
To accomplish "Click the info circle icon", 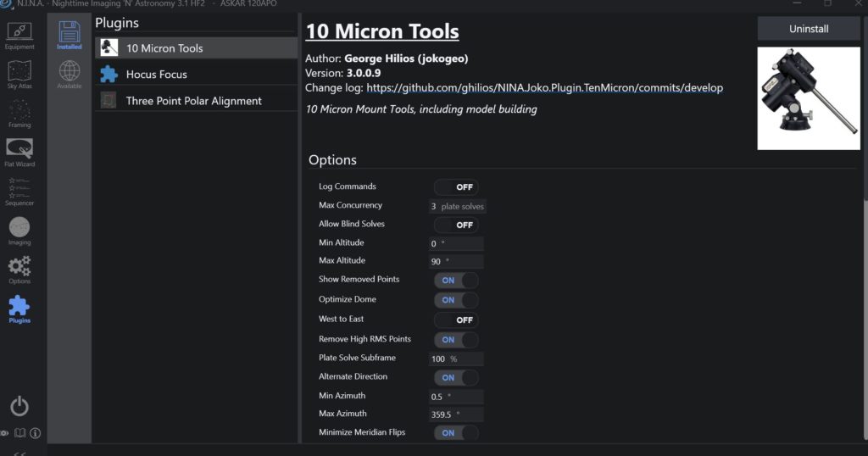I will click(x=36, y=433).
